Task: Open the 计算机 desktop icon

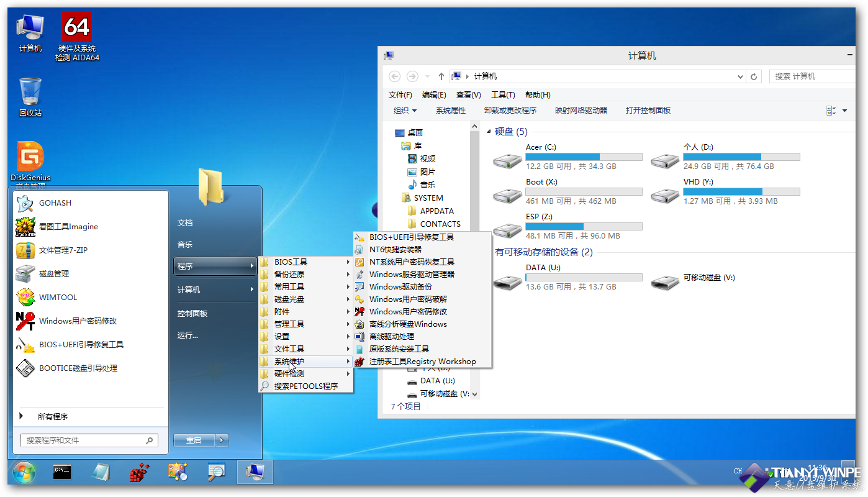Action: click(x=30, y=32)
